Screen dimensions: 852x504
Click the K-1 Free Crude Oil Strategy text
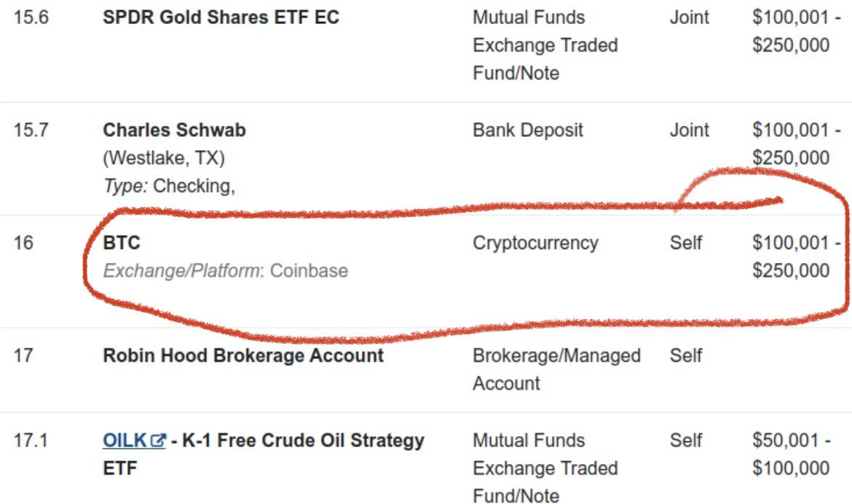pyautogui.click(x=304, y=441)
